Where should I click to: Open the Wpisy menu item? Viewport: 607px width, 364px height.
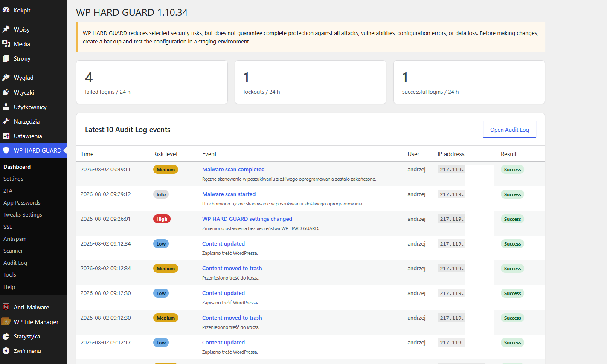[x=33, y=29]
